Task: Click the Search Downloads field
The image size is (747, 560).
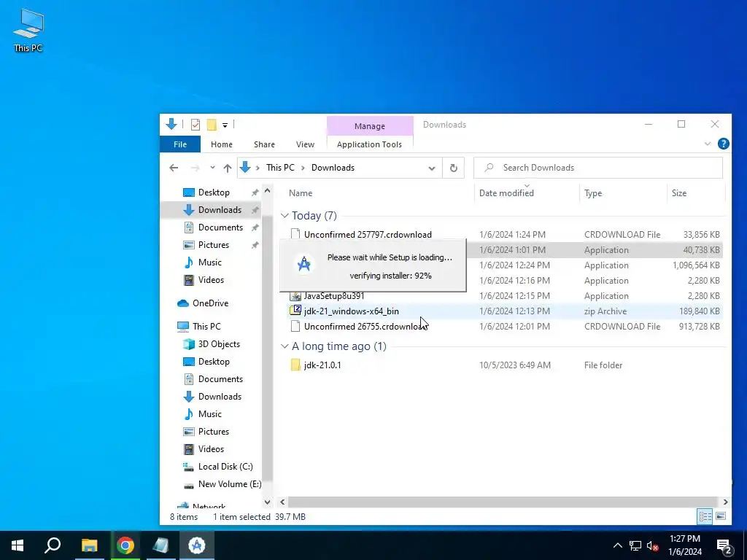Action: click(598, 168)
